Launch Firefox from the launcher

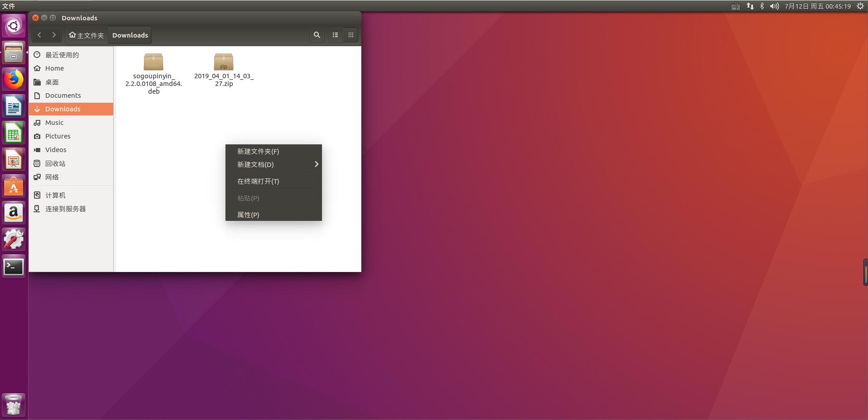click(x=14, y=79)
